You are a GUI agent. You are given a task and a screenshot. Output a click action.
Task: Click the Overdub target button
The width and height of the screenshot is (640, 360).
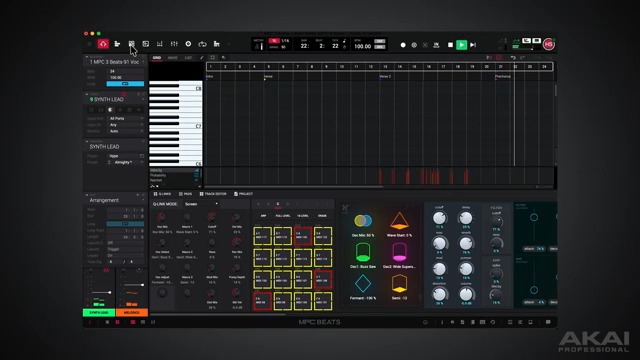coord(414,45)
